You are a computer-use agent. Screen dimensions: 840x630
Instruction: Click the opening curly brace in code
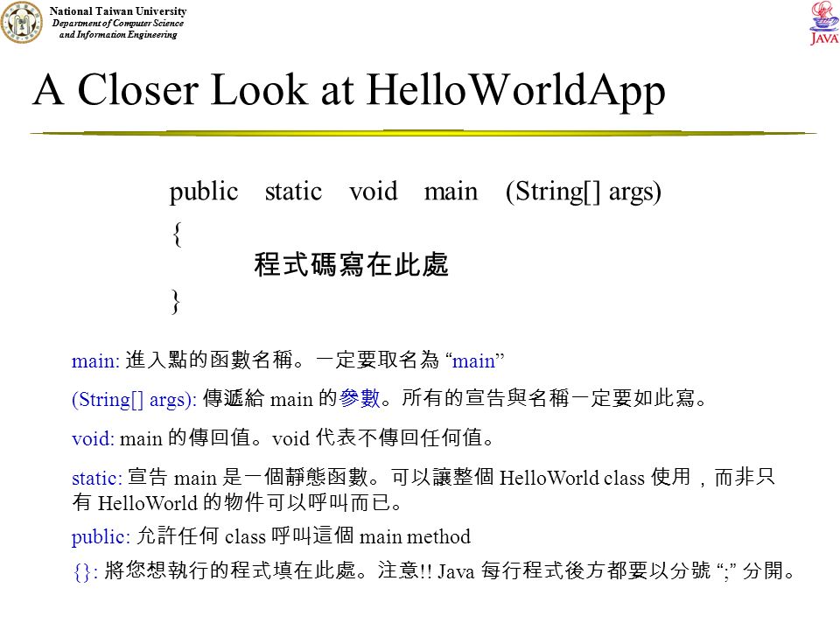point(178,234)
